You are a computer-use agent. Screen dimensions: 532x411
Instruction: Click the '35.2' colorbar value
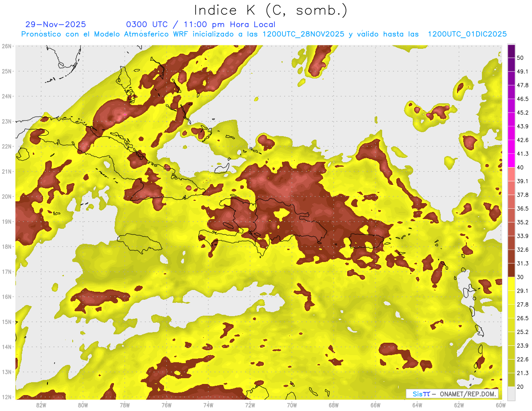(522, 222)
